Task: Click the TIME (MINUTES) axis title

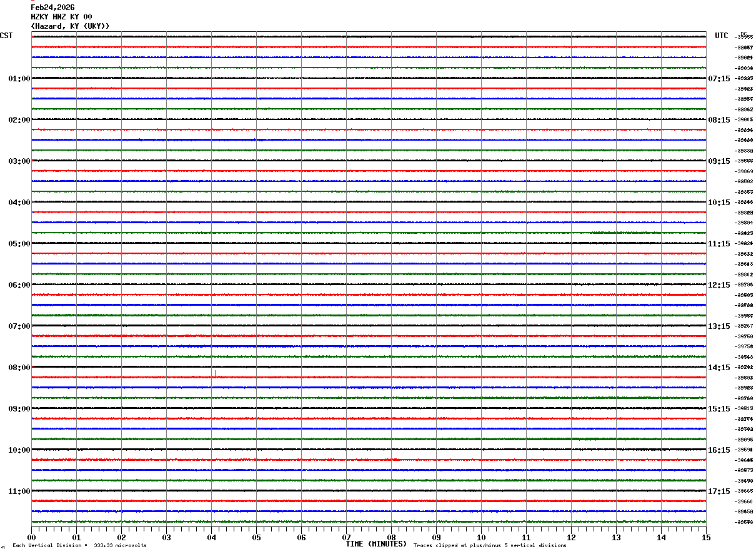Action: point(376,544)
